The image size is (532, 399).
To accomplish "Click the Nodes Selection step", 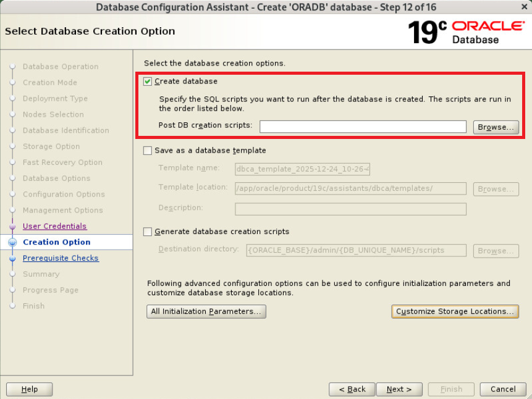I will [53, 114].
